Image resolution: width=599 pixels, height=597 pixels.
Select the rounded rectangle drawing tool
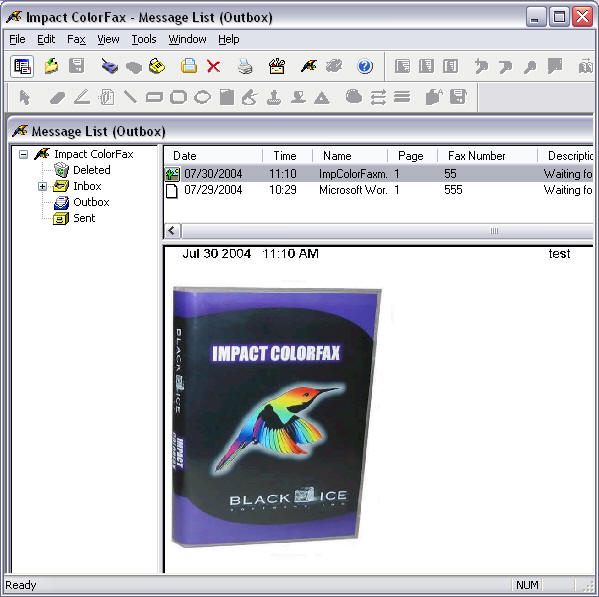coord(178,97)
